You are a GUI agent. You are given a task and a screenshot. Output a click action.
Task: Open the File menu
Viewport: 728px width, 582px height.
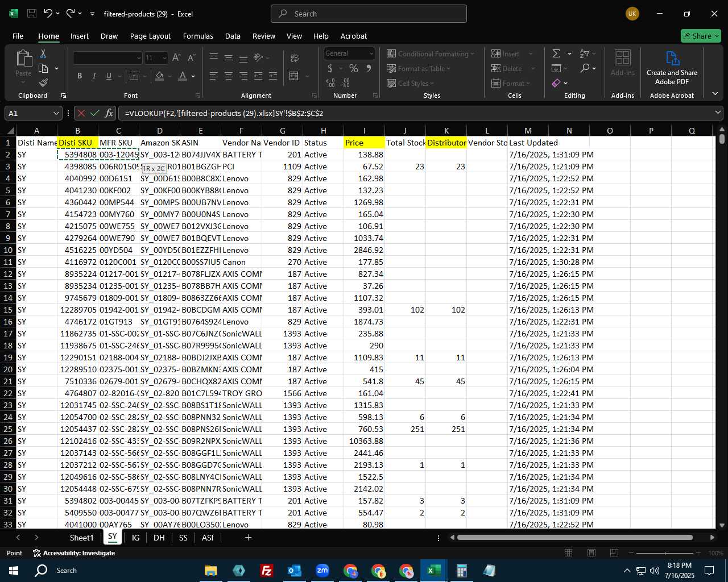pyautogui.click(x=18, y=36)
